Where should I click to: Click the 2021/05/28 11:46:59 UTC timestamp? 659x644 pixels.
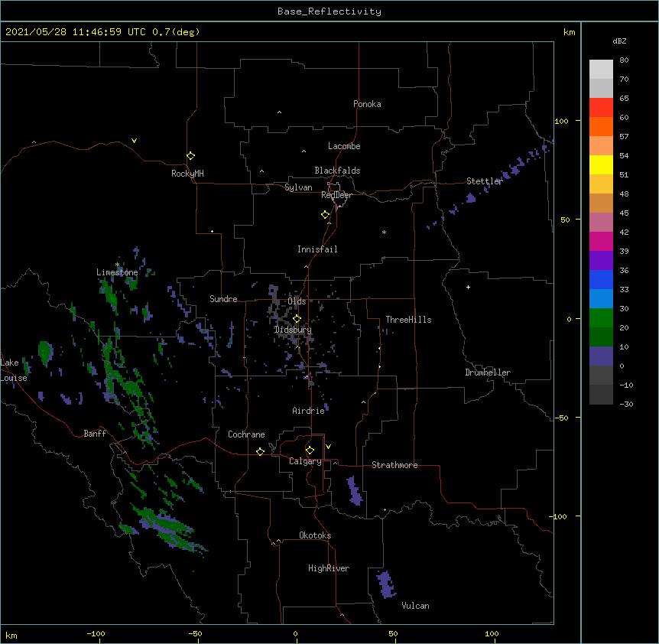76,32
